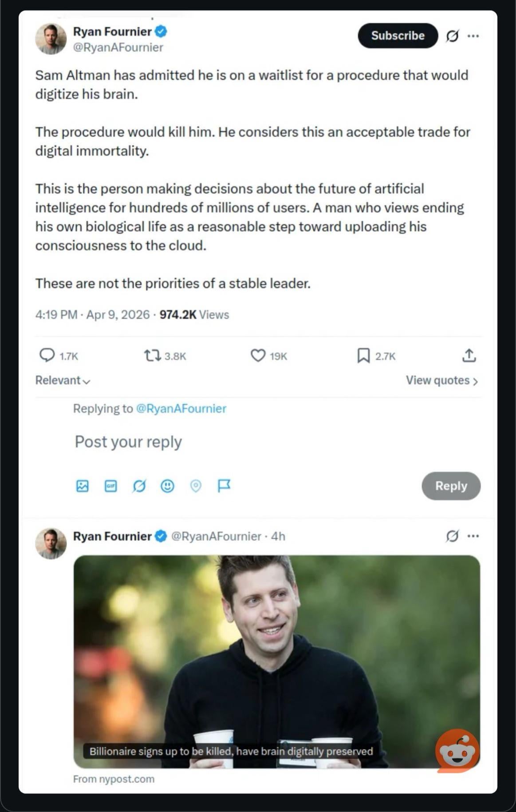Open View quotes link
Image resolution: width=516 pixels, height=812 pixels.
point(441,380)
